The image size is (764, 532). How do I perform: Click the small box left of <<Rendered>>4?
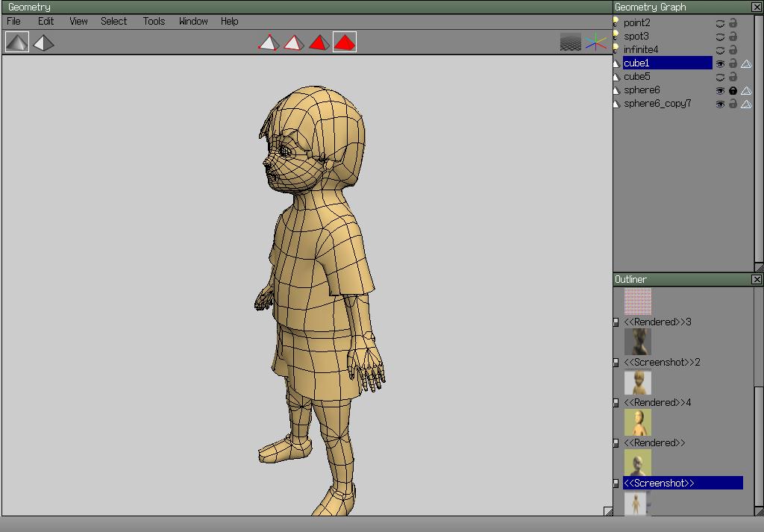pos(616,403)
